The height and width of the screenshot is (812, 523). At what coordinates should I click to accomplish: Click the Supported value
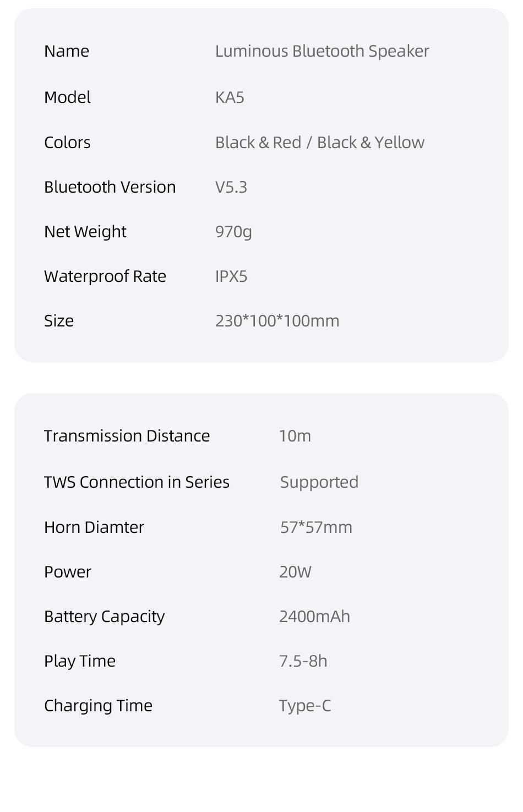click(319, 482)
